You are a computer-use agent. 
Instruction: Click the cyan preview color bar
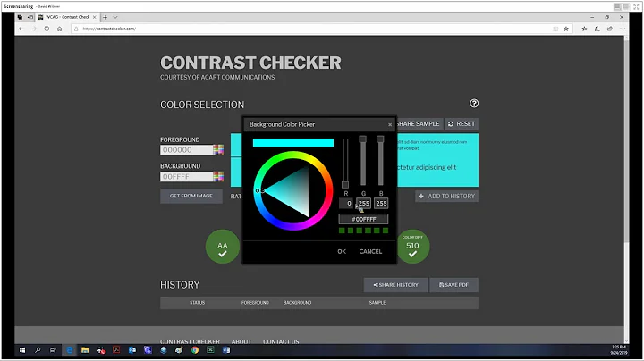293,143
